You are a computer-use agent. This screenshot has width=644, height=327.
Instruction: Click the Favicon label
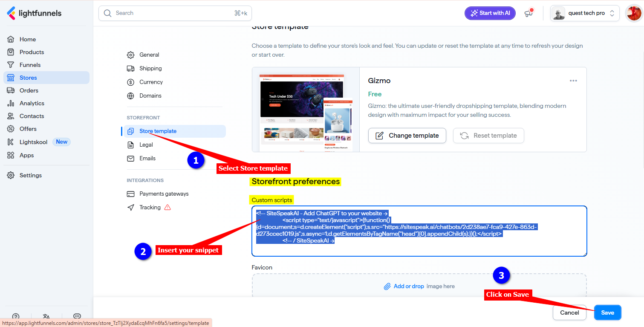[262, 267]
